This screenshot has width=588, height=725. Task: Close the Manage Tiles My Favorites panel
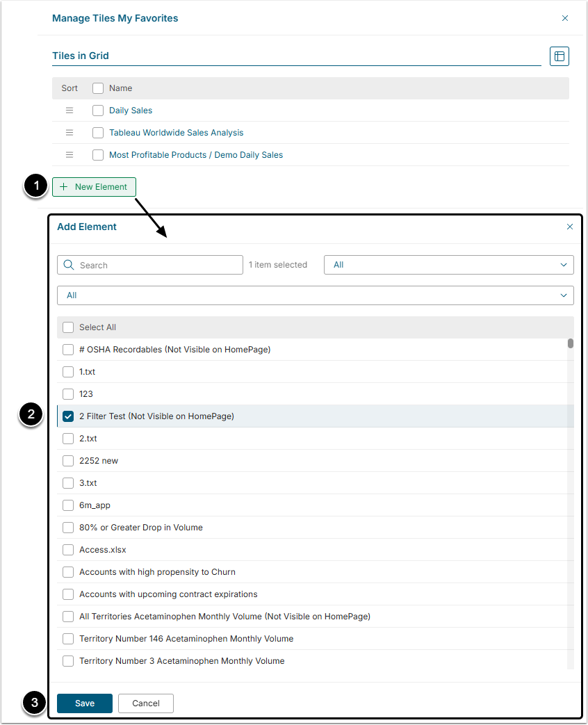[565, 18]
